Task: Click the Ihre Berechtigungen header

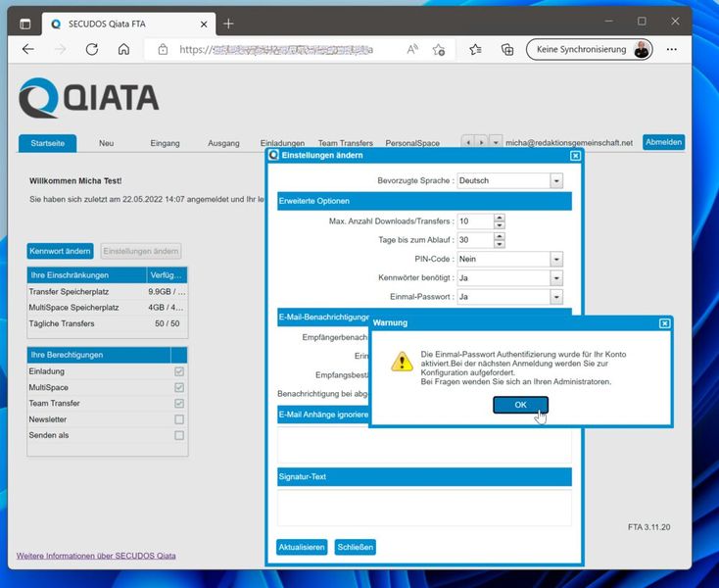Action: coord(99,355)
